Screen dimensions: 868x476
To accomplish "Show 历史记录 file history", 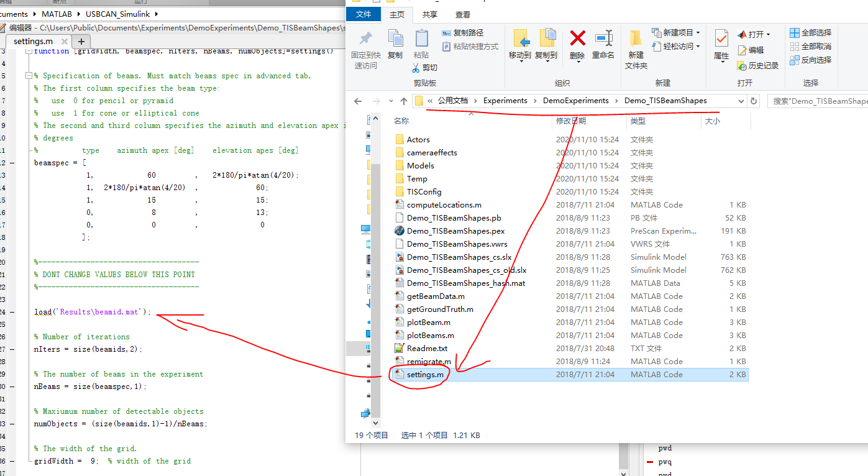I will click(757, 65).
